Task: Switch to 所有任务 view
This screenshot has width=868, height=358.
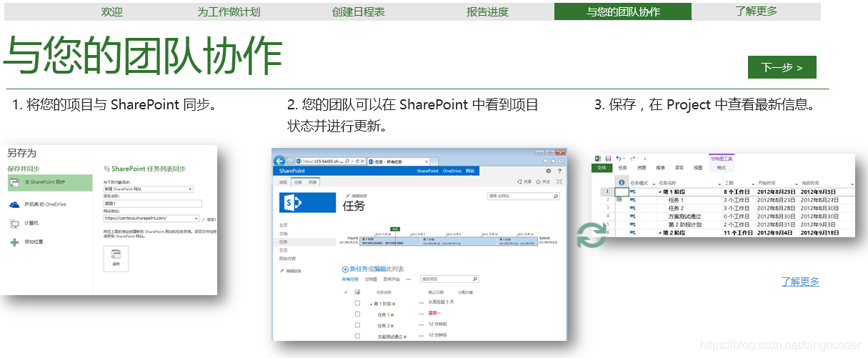Action: (x=350, y=279)
